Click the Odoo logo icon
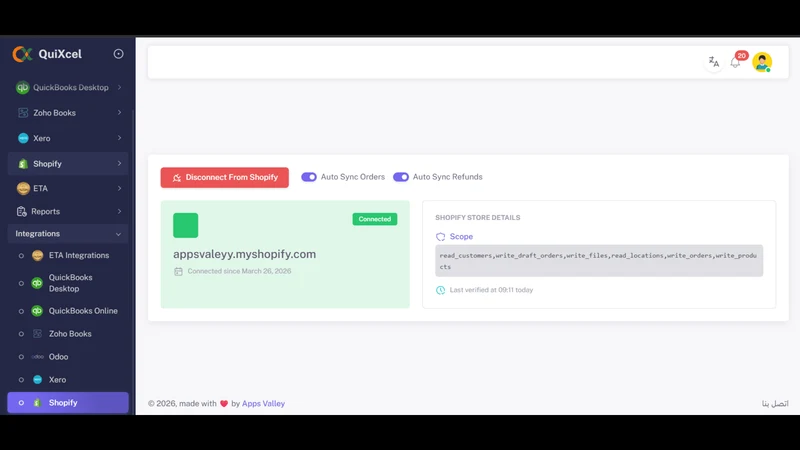The height and width of the screenshot is (450, 800). (x=38, y=357)
